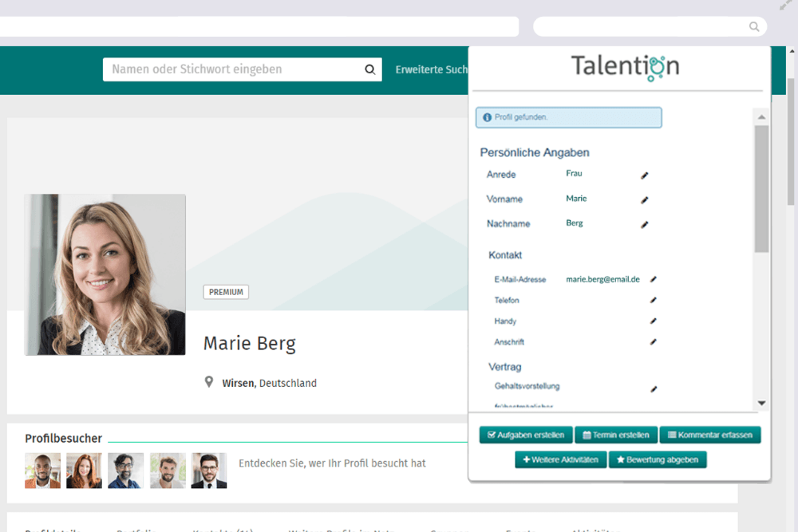Open fourth visitor bearded man thumbnail
This screenshot has height=532, width=798.
168,471
